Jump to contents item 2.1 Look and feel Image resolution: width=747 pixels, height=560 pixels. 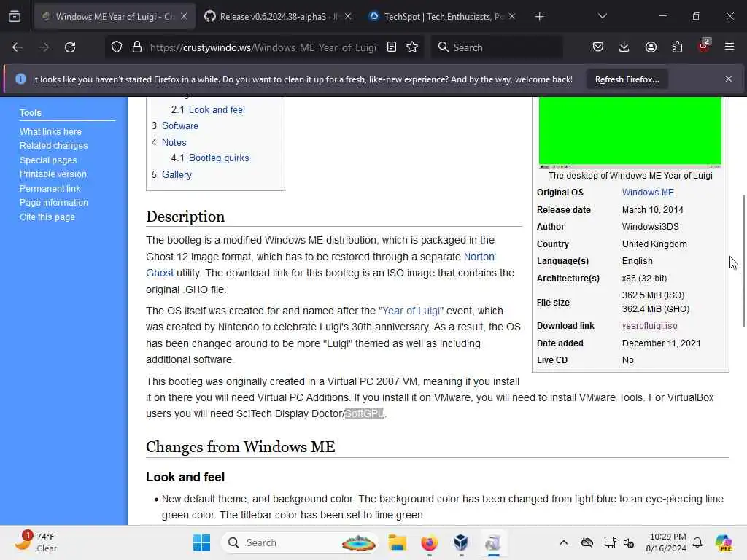[208, 109]
